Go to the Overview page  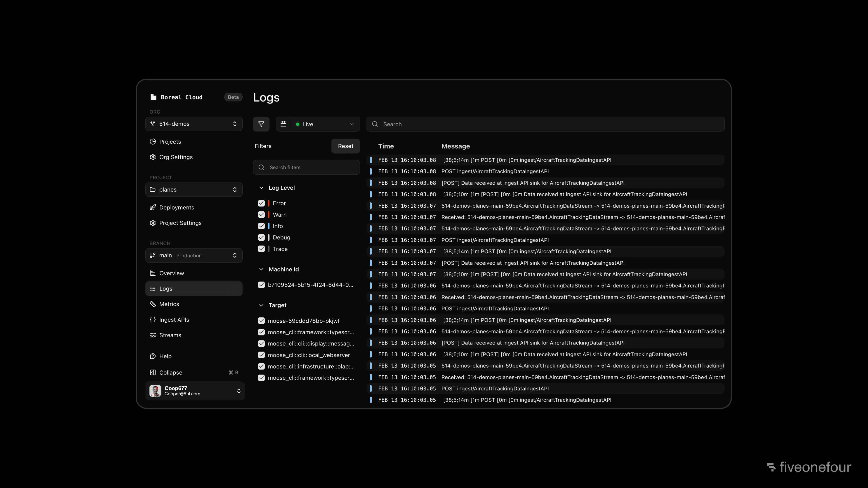pyautogui.click(x=172, y=273)
